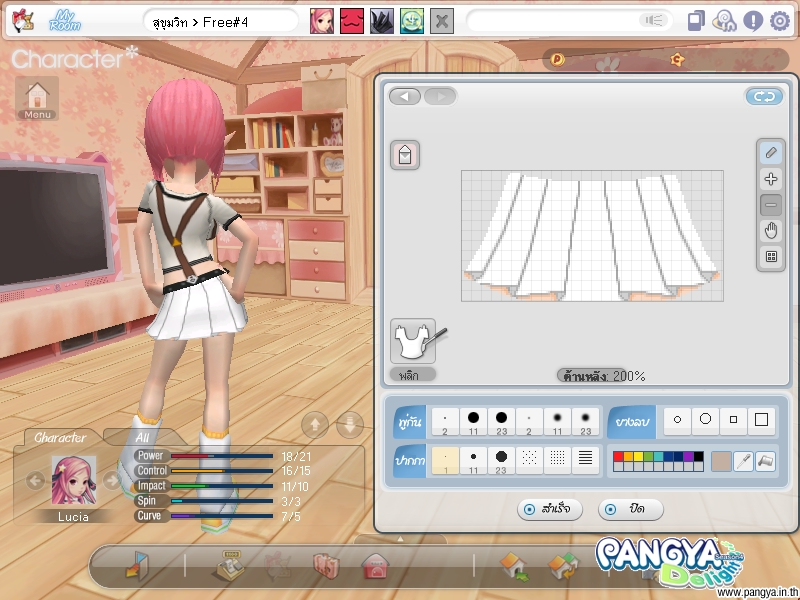Viewport: 800px width, 600px height.
Task: Select the Lucia character portrait
Action: pos(73,481)
